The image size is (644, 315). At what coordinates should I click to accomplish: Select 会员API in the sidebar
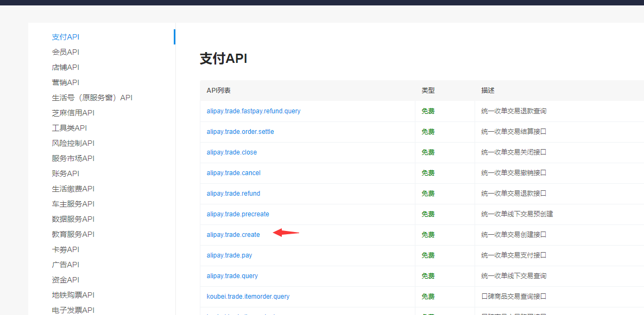tap(65, 52)
